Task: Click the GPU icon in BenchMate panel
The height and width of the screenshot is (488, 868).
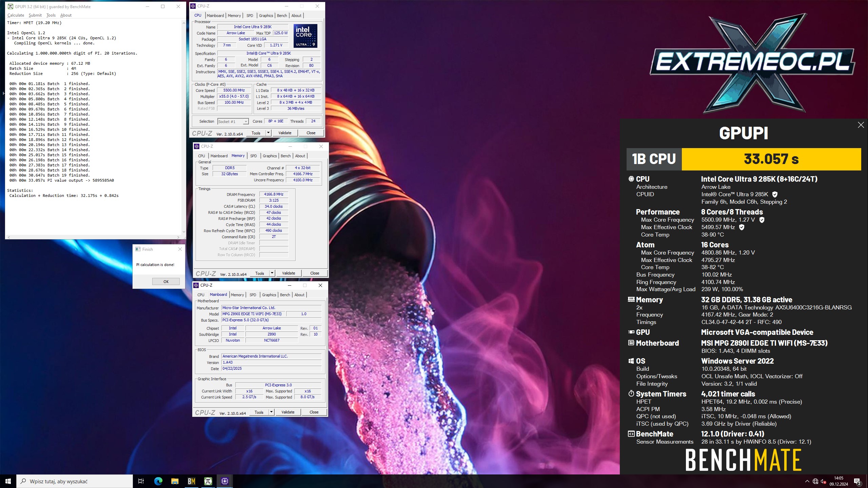Action: pyautogui.click(x=631, y=332)
